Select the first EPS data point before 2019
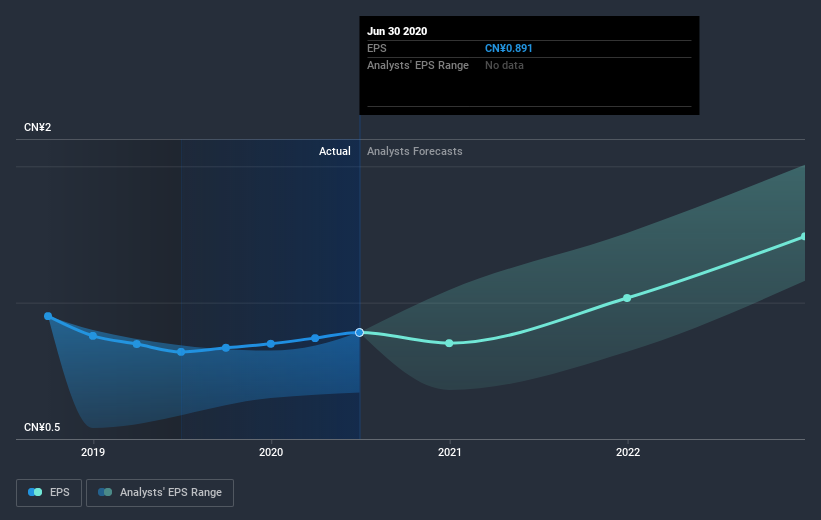The image size is (821, 520). pos(48,316)
